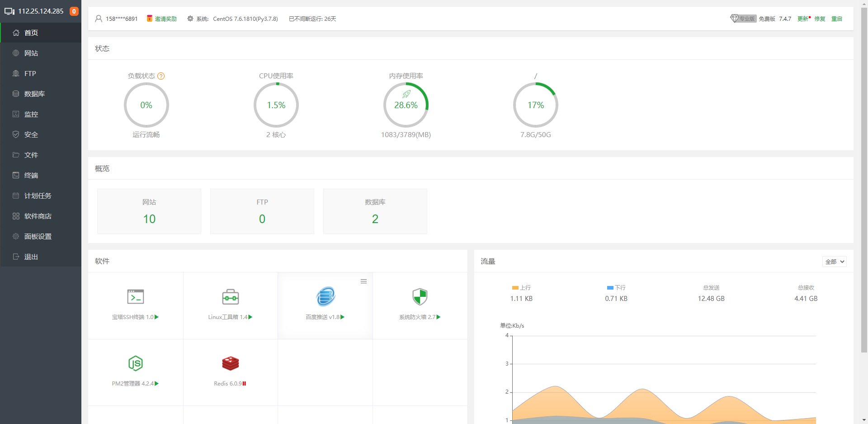Click the system gear icon next to 系统
The height and width of the screenshot is (424, 868).
[190, 19]
